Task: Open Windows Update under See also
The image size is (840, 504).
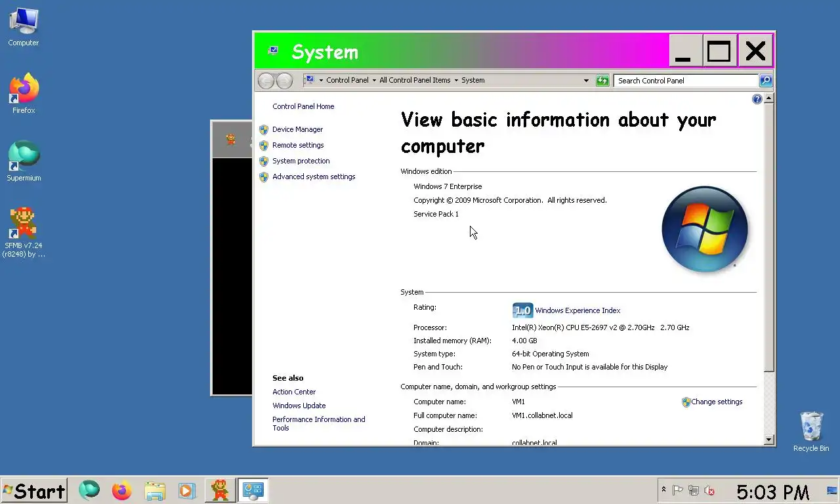Action: (299, 406)
